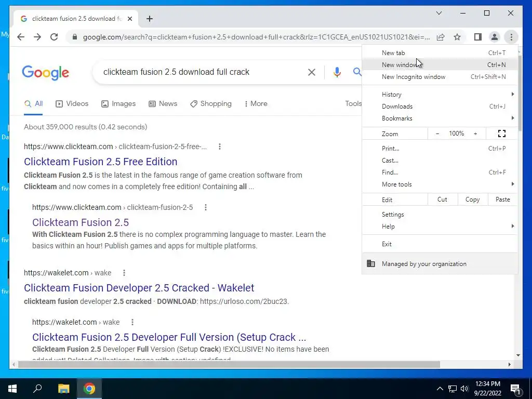532x399 pixels.
Task: Bookmark this tab with the star icon
Action: (x=457, y=37)
